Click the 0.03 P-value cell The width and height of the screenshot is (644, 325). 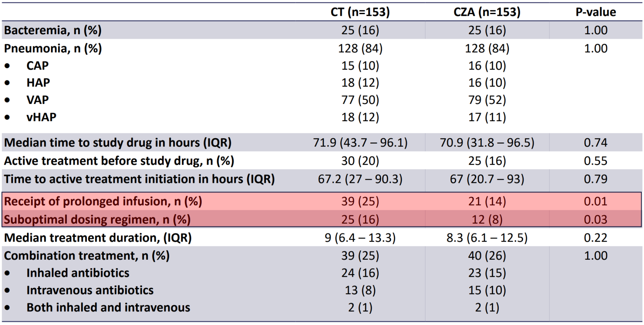(x=595, y=219)
